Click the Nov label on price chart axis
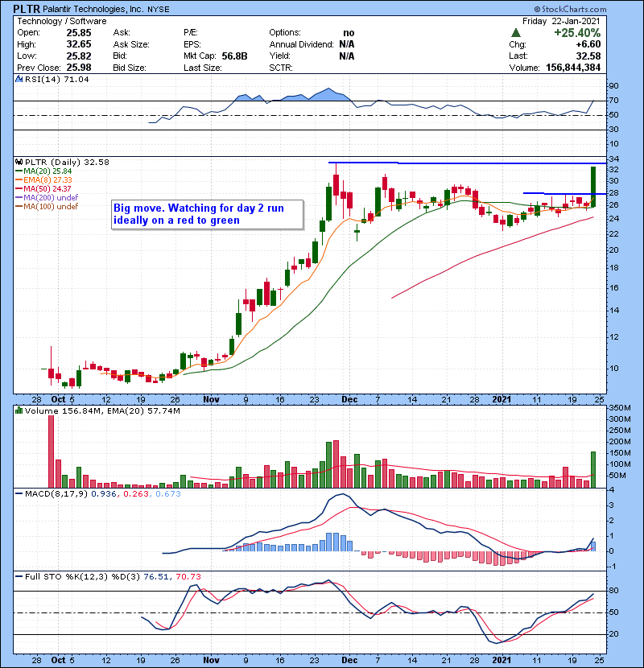Image resolution: width=644 pixels, height=668 pixels. [211, 400]
